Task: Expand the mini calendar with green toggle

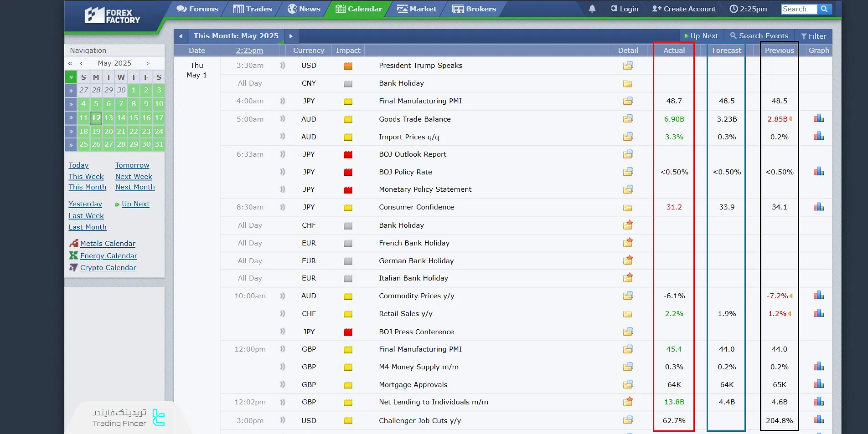Action: pos(71,77)
